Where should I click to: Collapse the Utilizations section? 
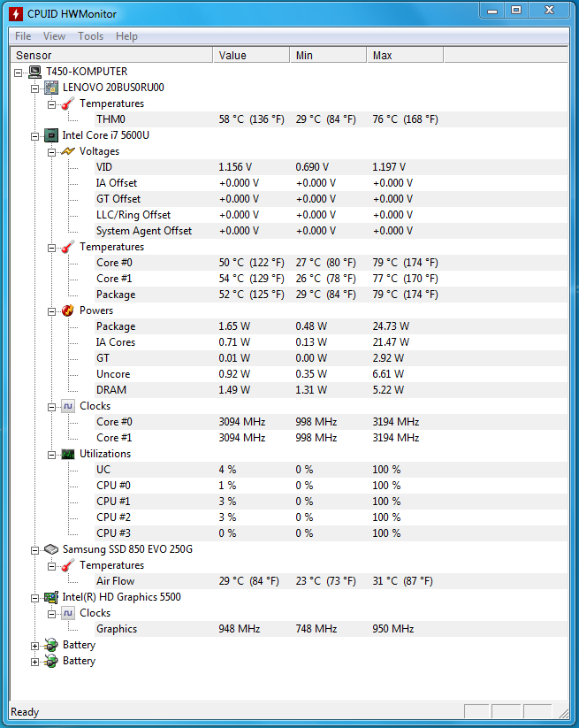(51, 455)
